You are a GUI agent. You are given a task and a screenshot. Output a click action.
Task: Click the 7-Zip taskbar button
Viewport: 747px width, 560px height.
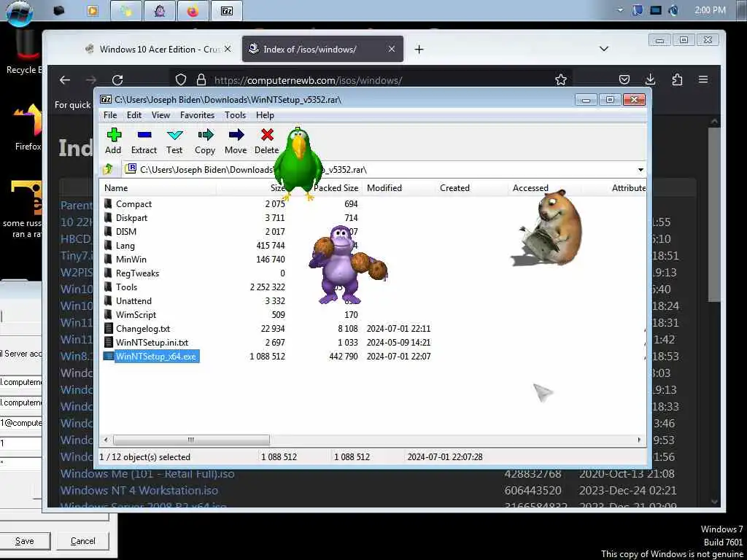[x=226, y=10]
